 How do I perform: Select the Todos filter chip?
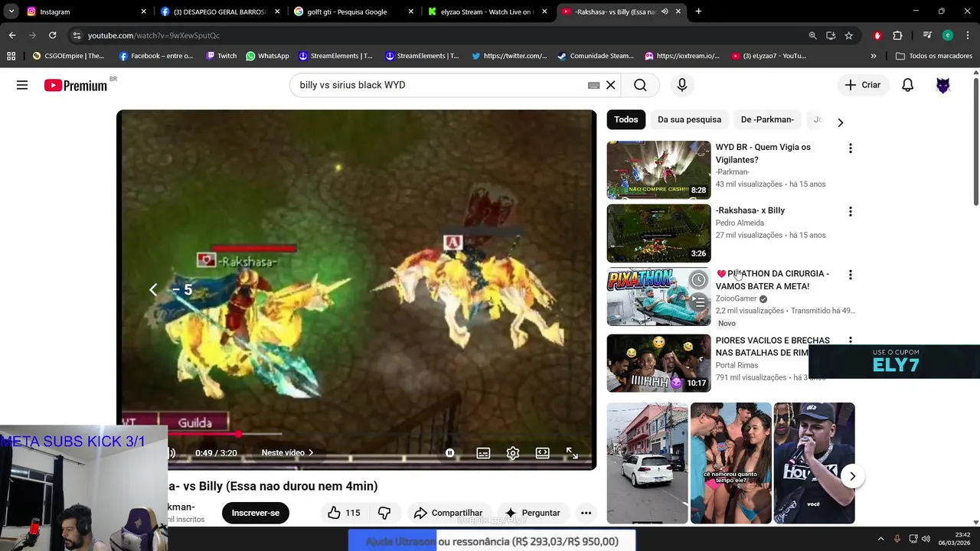[626, 119]
